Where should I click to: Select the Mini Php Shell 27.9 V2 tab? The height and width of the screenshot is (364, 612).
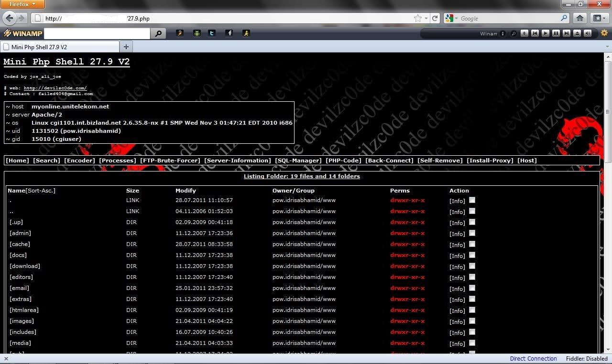[x=60, y=47]
